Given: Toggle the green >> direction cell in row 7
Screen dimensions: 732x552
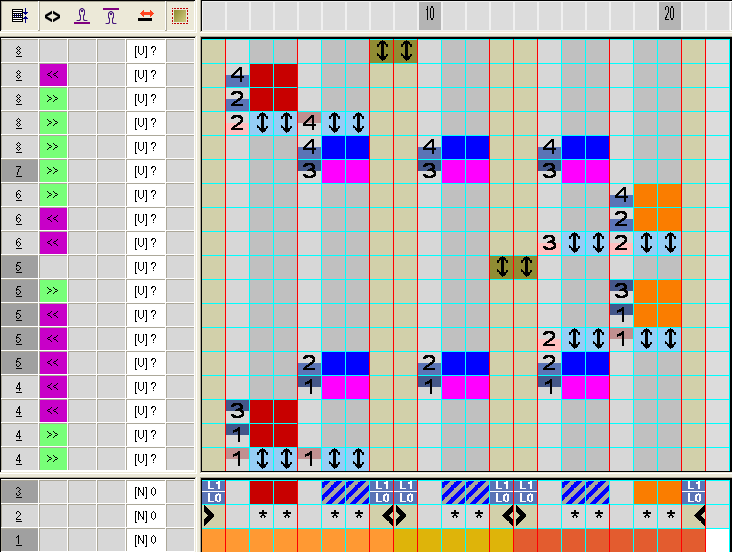Looking at the screenshot, I should click(53, 171).
